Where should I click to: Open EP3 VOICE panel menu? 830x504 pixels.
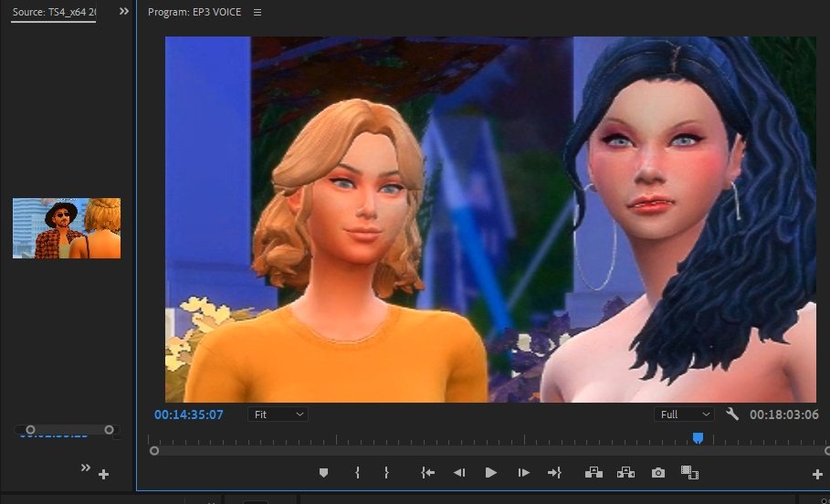click(257, 12)
